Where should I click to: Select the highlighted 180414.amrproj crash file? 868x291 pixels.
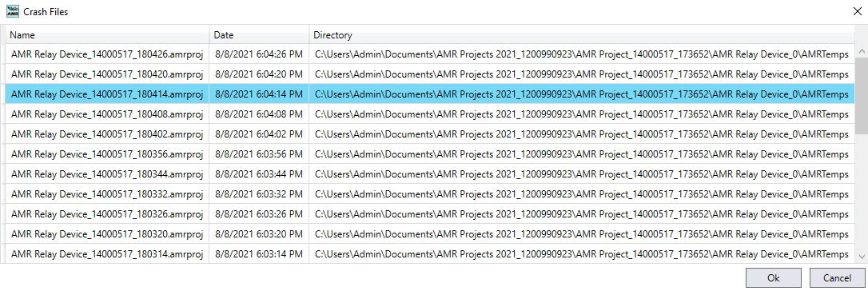point(430,94)
